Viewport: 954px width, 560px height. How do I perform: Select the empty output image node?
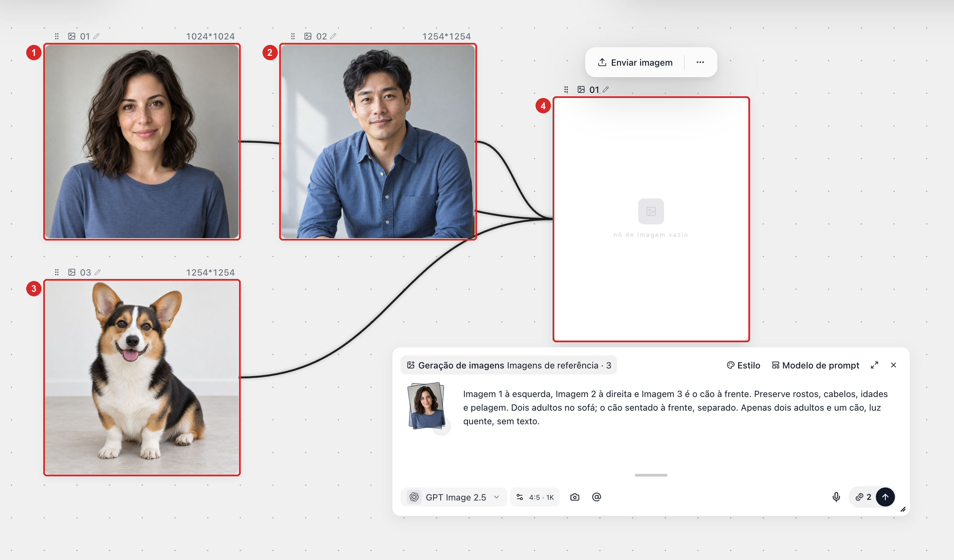click(651, 219)
